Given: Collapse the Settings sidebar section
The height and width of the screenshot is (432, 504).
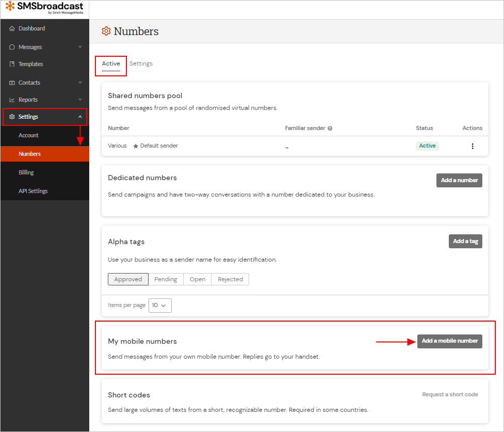Looking at the screenshot, I should coord(80,117).
